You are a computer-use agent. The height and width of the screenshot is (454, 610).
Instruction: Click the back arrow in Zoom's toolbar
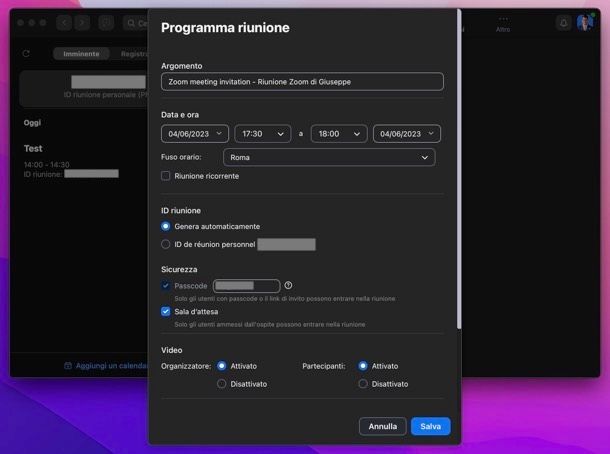(x=64, y=23)
